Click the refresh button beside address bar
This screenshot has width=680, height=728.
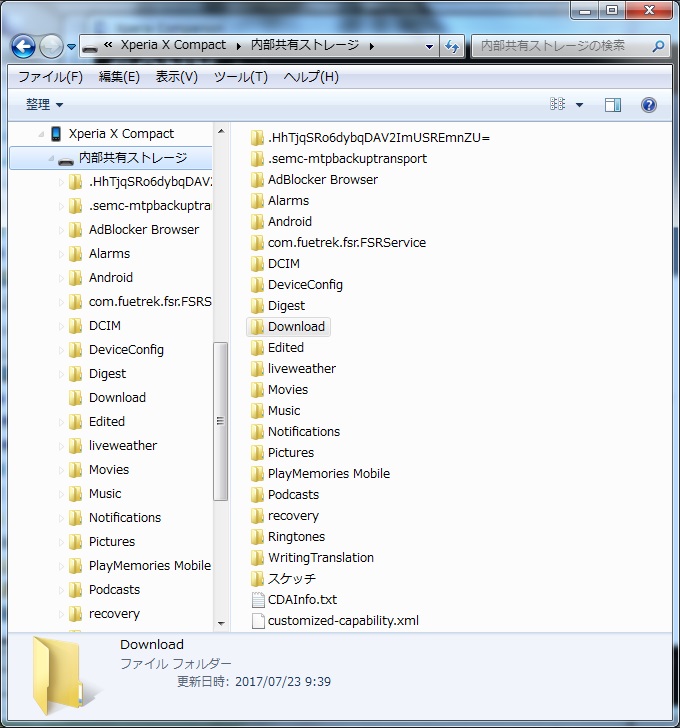point(452,46)
